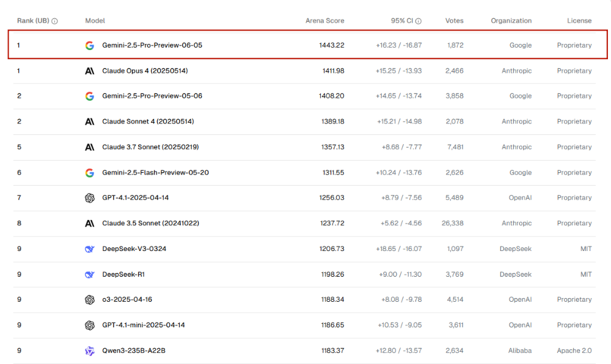
Task: Click the Model column header
Action: (x=95, y=21)
